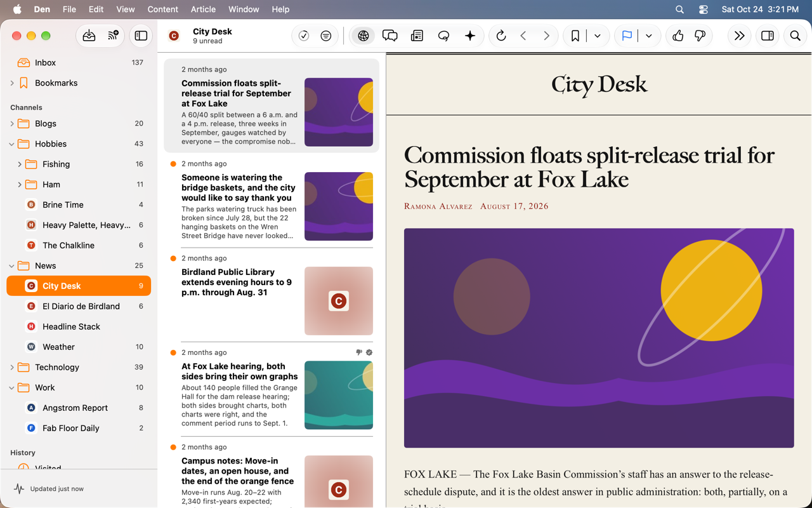Click the download articles inbox-tray icon
This screenshot has height=508, width=812.
[x=89, y=36]
